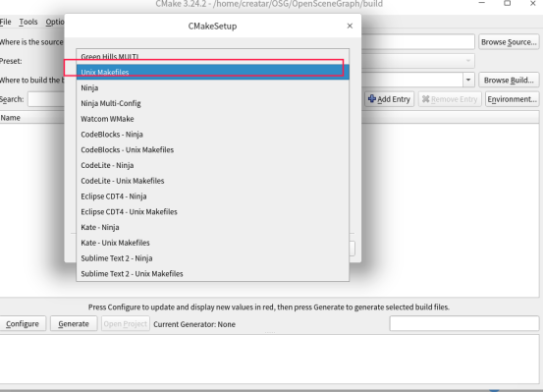Select CodeBlocks - Ninja generator
544x392 pixels.
point(213,135)
